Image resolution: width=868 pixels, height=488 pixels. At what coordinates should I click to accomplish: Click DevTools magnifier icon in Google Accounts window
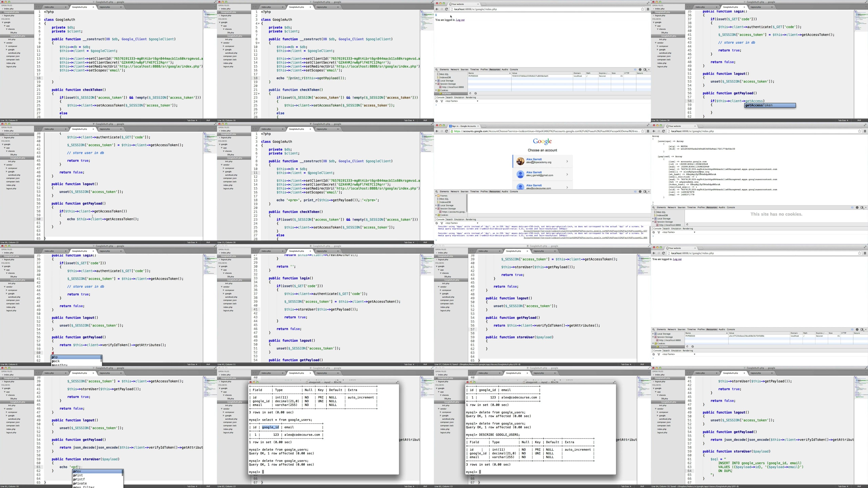click(436, 192)
